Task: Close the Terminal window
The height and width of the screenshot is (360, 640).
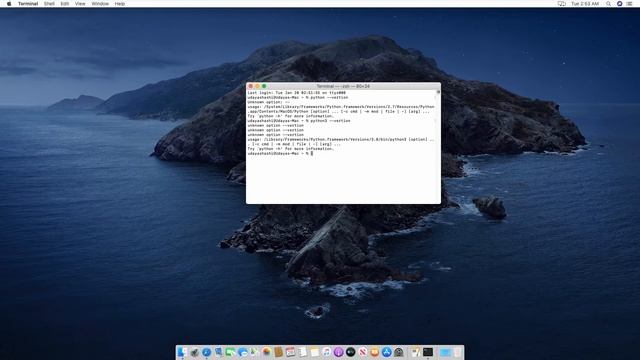Action: pos(251,86)
